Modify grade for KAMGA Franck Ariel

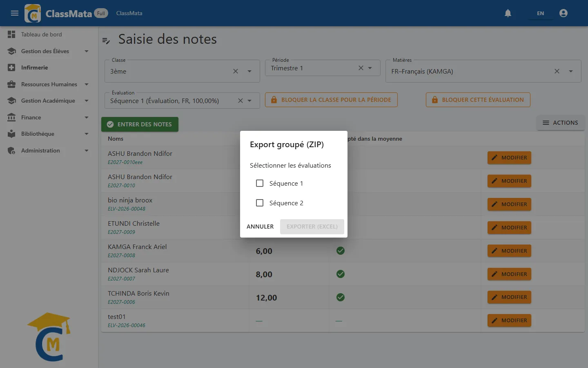point(509,251)
